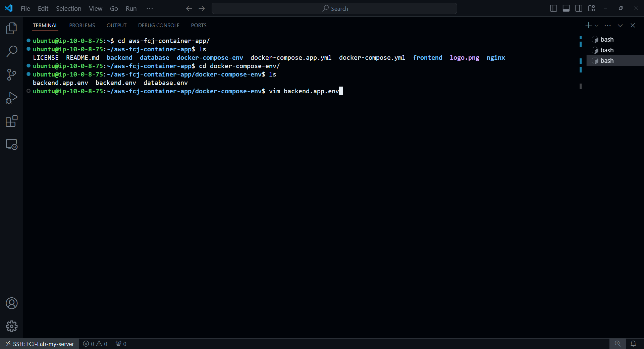644x349 pixels.
Task: Select the second bash terminal
Action: tap(615, 50)
